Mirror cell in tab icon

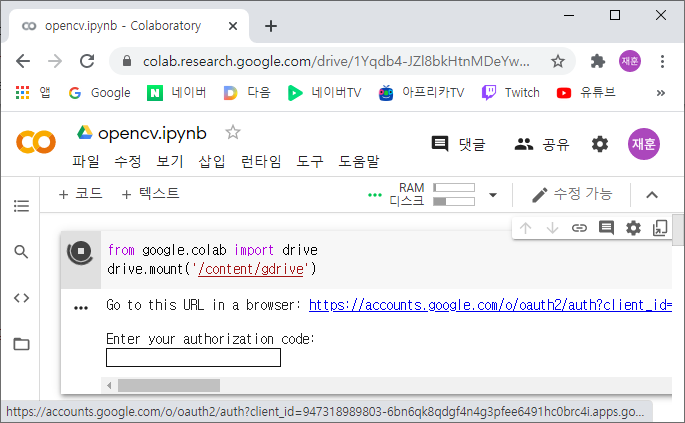click(x=660, y=228)
